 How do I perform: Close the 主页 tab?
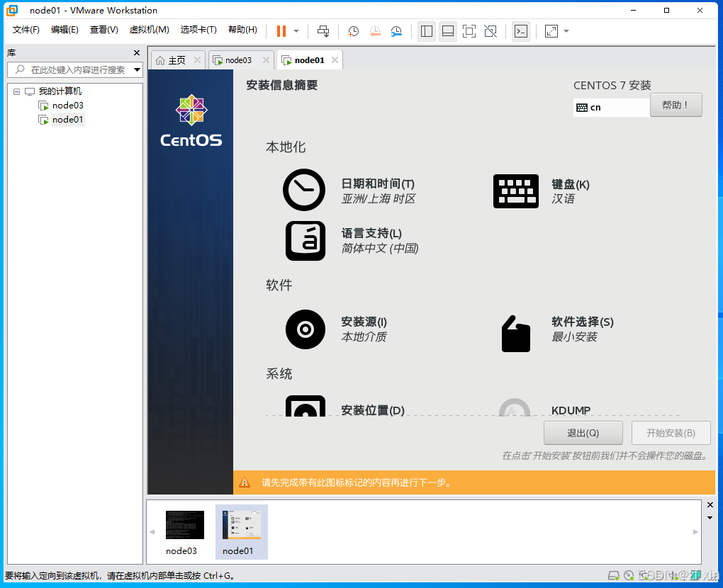click(197, 60)
